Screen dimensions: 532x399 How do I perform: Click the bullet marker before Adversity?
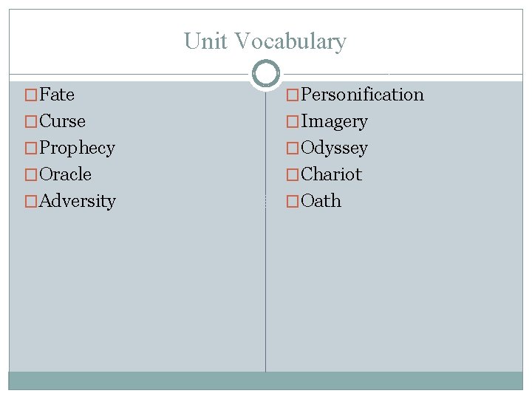point(32,202)
